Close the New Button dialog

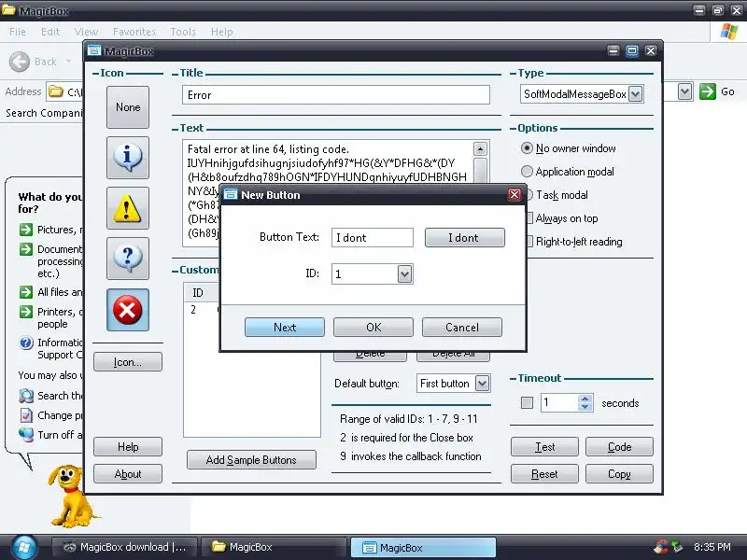click(x=514, y=195)
